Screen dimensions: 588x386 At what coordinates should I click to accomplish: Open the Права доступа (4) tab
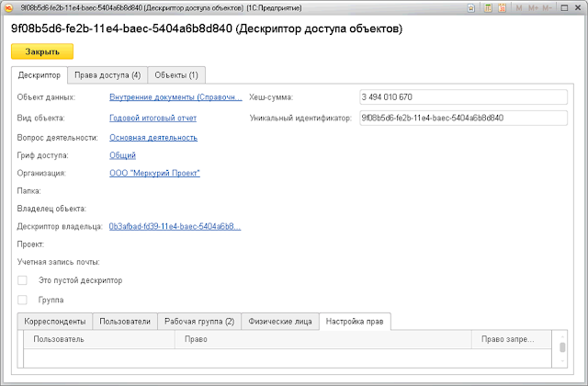[x=107, y=75]
